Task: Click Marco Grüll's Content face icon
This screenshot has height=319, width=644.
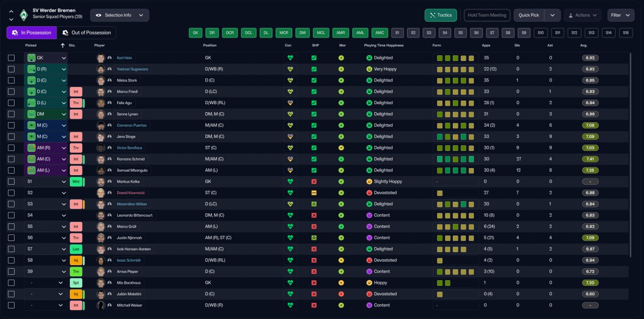Action: [x=369, y=226]
